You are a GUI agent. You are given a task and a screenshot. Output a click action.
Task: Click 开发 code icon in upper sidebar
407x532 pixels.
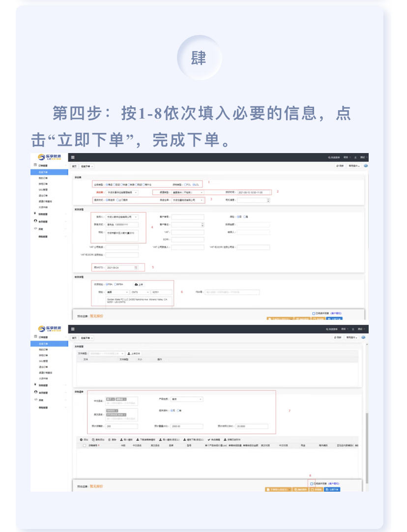pyautogui.click(x=35, y=228)
